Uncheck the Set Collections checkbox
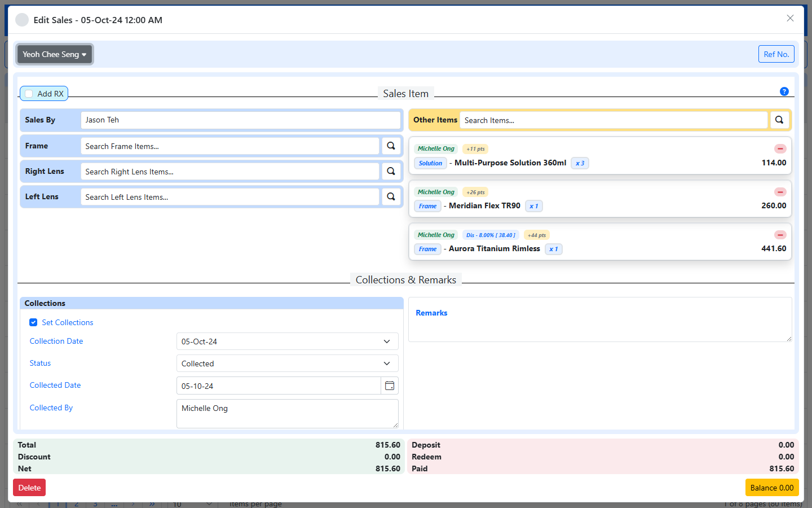 [33, 322]
